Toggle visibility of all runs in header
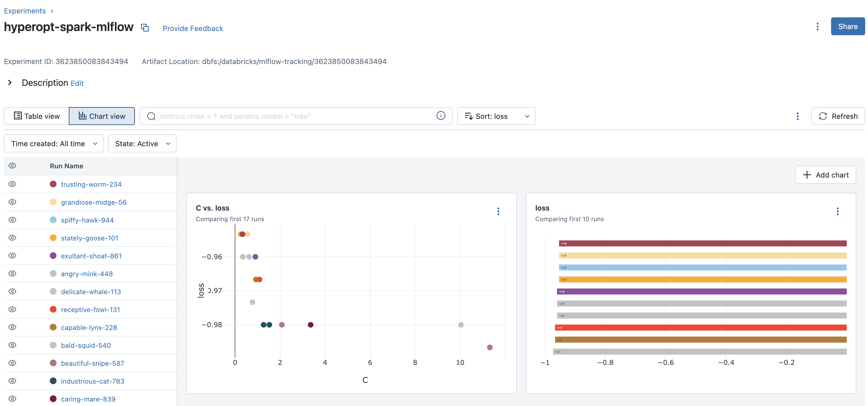 [13, 166]
